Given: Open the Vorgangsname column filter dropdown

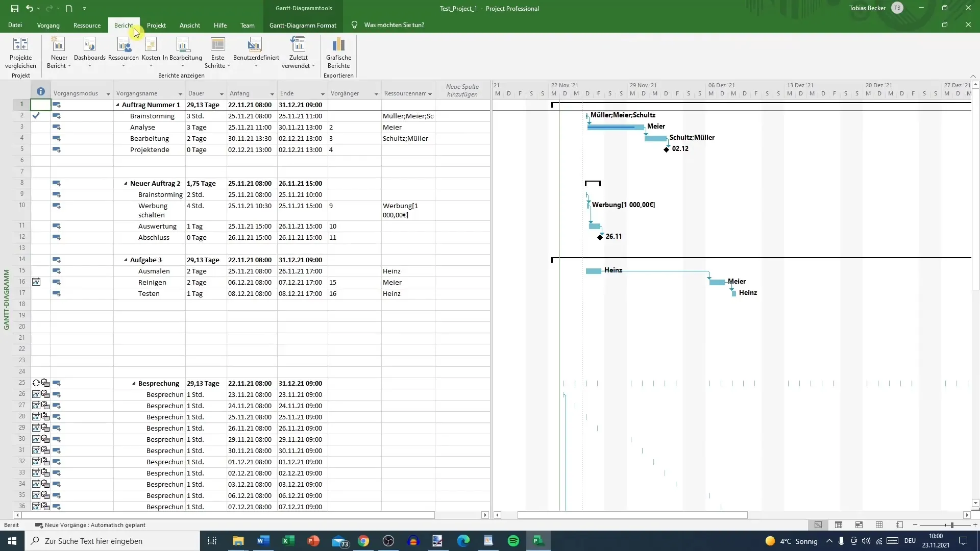Looking at the screenshot, I should [x=180, y=94].
